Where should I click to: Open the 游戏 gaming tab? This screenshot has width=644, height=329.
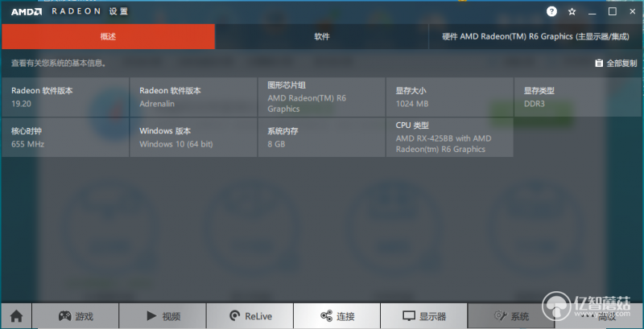(x=76, y=316)
